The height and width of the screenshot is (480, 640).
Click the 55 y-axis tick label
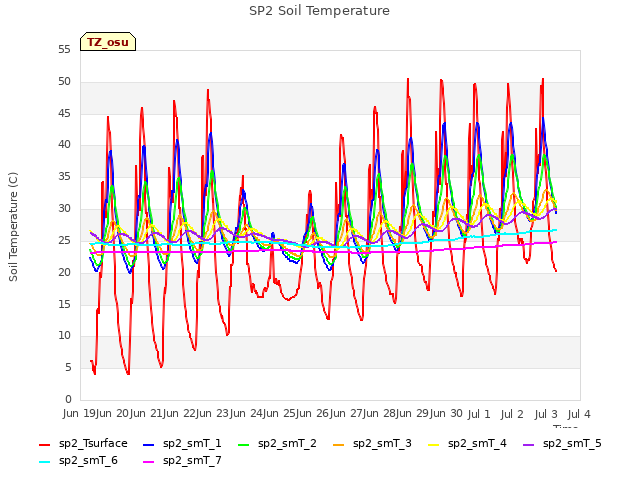pyautogui.click(x=64, y=50)
